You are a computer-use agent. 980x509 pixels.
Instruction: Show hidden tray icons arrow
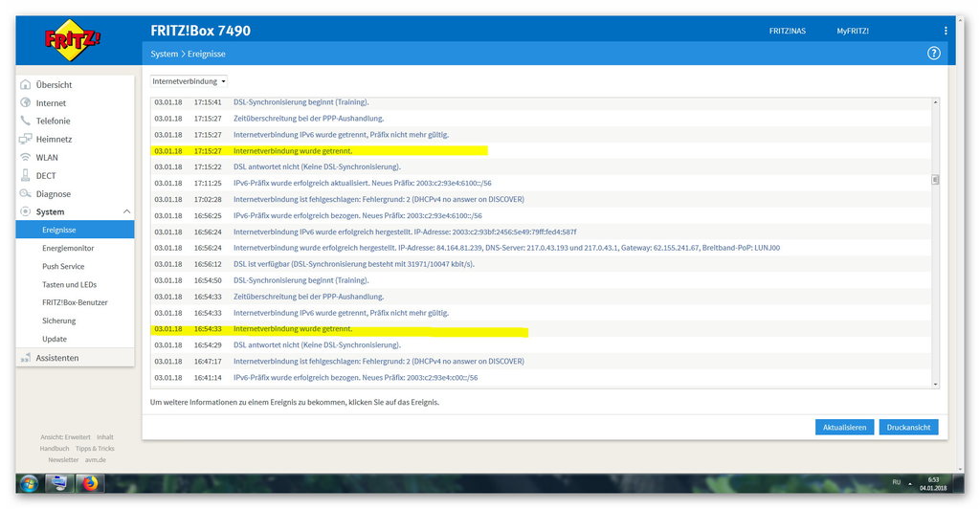click(x=910, y=483)
